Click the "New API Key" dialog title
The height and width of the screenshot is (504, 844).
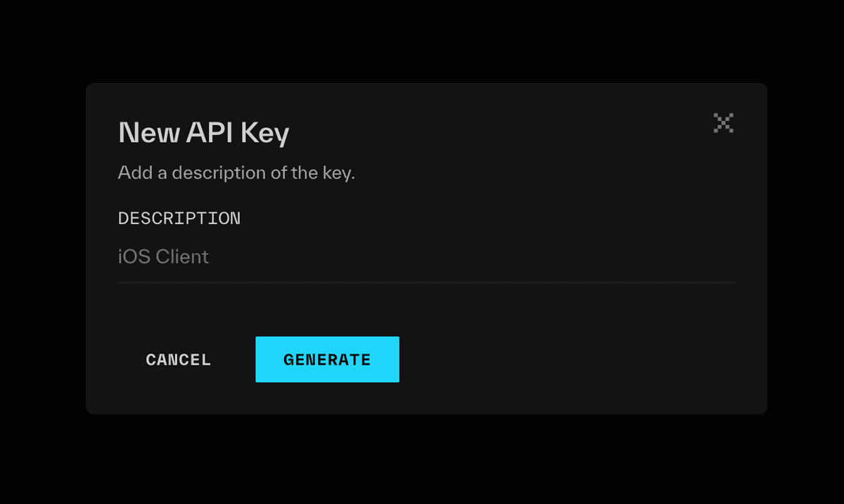(x=204, y=133)
